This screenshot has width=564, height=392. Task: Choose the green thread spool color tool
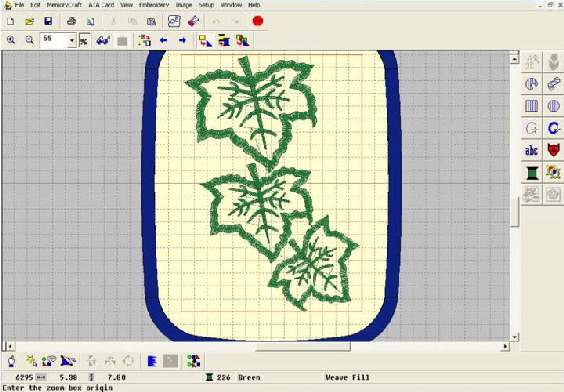pyautogui.click(x=531, y=173)
